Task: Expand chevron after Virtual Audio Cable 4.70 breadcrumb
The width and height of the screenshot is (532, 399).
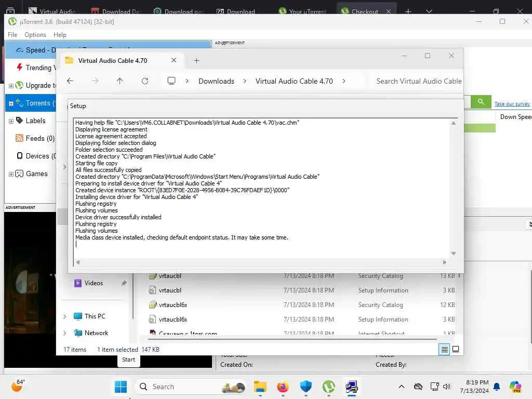Action: 344,81
